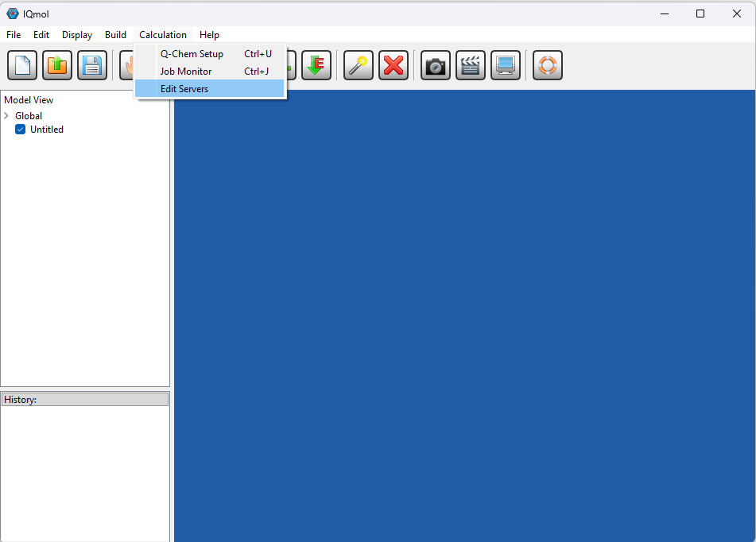Choose Q-Chem Setup menu entry
Viewport: 756px width, 542px height.
[x=192, y=54]
